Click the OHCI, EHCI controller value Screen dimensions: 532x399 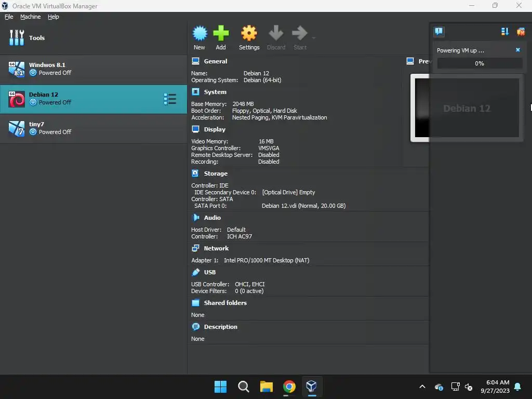(250, 284)
